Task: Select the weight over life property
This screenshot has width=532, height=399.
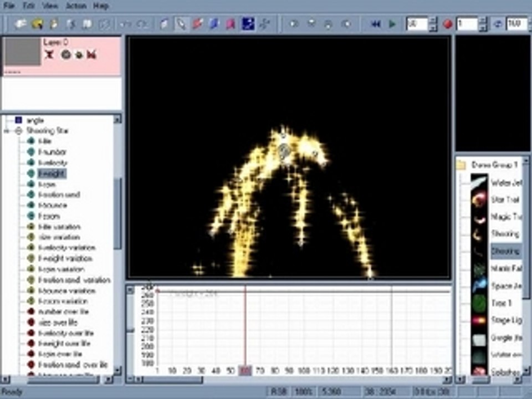Action: tap(64, 344)
